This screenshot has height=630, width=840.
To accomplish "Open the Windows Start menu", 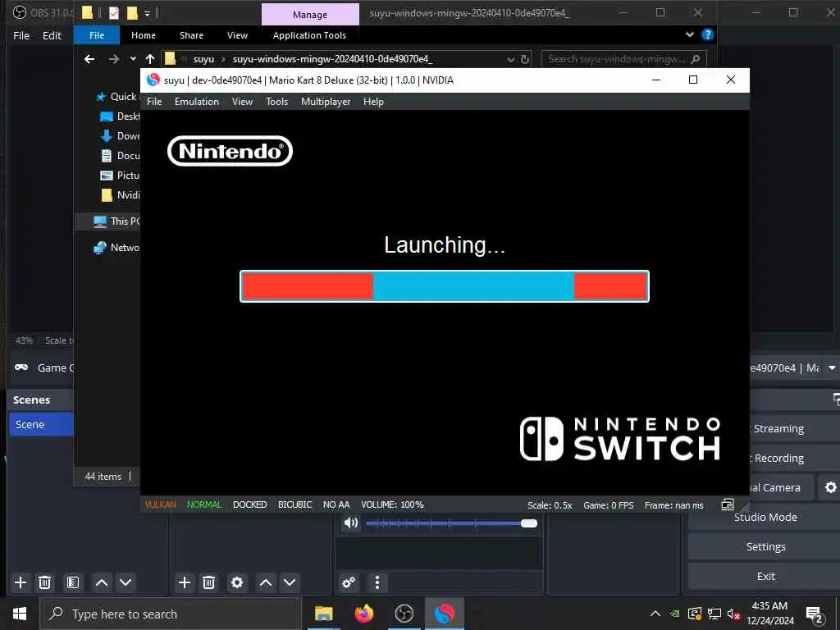I will 20,614.
